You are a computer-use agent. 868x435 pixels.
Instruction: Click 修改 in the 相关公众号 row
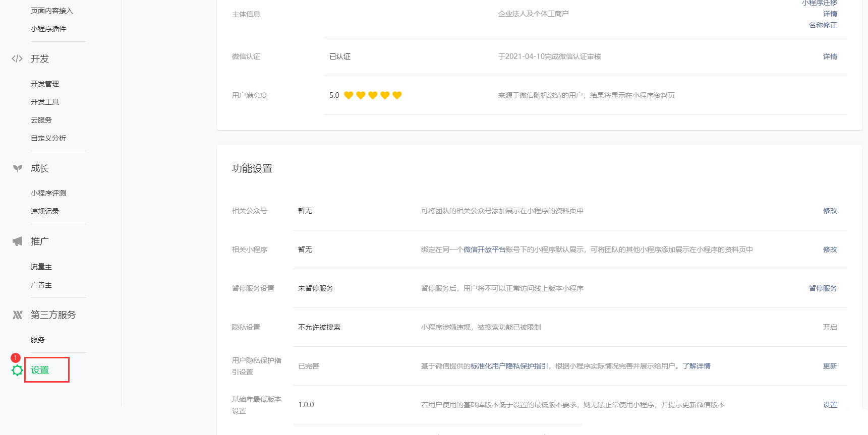[830, 211]
